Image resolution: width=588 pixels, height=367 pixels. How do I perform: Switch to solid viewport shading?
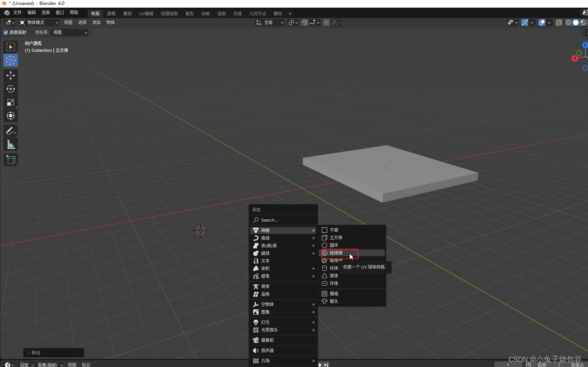click(576, 23)
